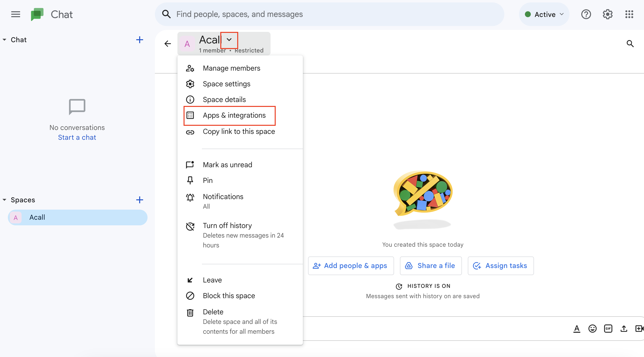Screen dimensions: 644x357
Task: Click the help question mark icon
Action: tap(586, 14)
